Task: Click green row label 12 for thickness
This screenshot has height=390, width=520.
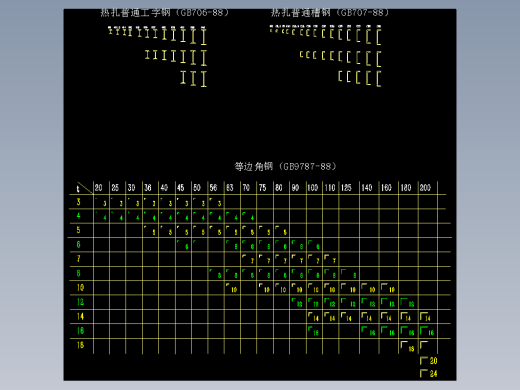Action: [x=80, y=302]
